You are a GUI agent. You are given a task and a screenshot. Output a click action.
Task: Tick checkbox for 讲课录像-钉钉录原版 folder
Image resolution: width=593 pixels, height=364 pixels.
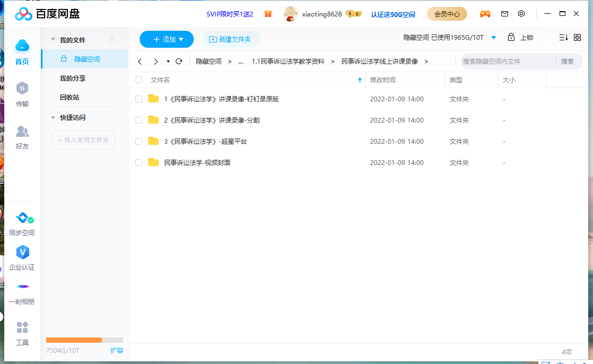139,99
